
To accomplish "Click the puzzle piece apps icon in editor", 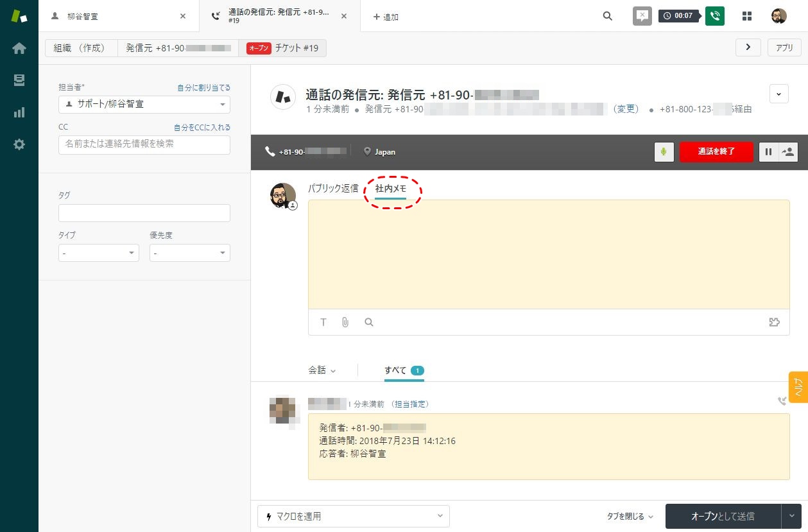I will tap(775, 322).
